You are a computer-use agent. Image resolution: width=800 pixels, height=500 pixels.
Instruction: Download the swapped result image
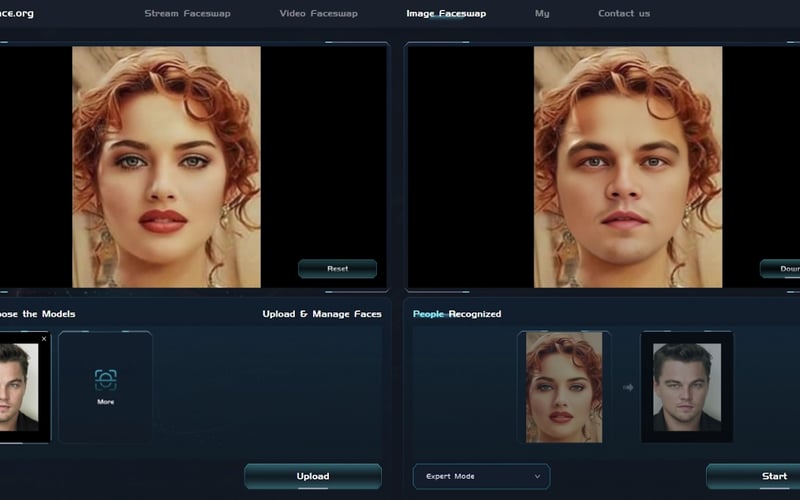780,268
